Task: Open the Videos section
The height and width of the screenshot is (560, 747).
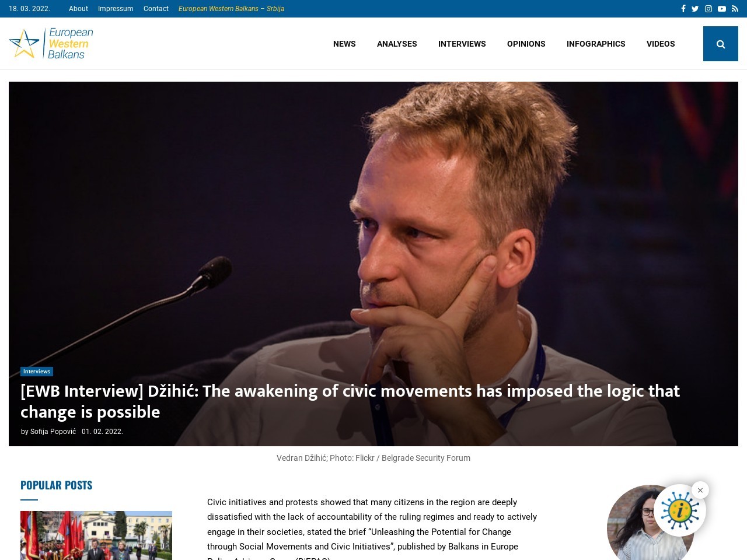Action: point(661,44)
